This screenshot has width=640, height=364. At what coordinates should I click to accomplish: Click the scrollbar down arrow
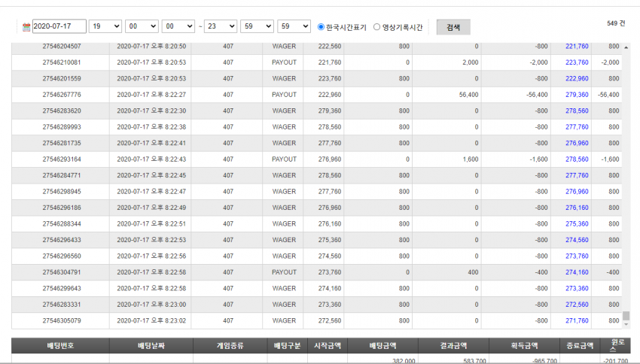click(x=626, y=324)
